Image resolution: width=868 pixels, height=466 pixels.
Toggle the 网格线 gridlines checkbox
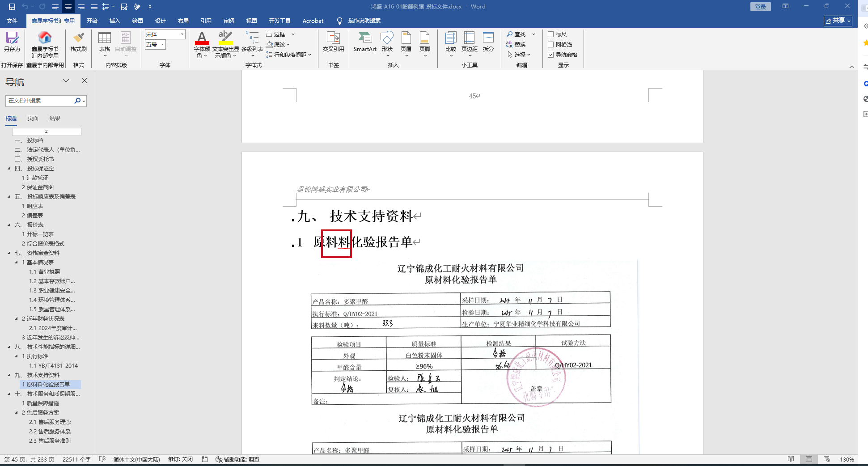551,45
